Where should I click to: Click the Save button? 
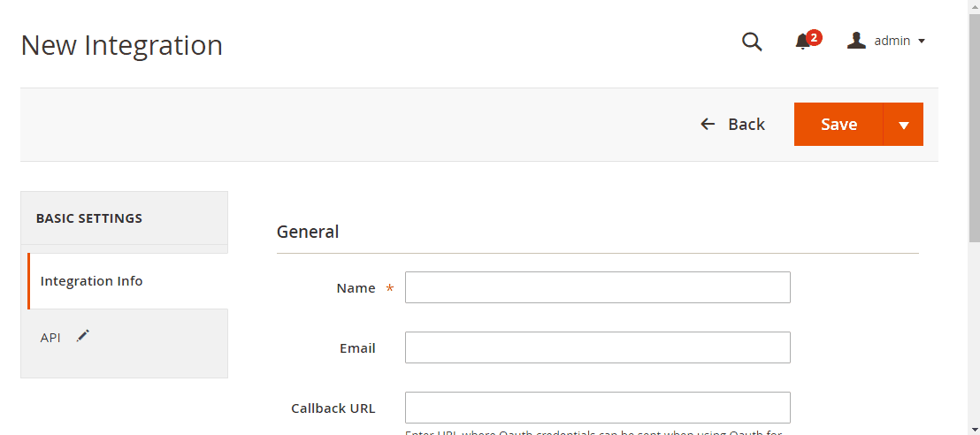(838, 125)
